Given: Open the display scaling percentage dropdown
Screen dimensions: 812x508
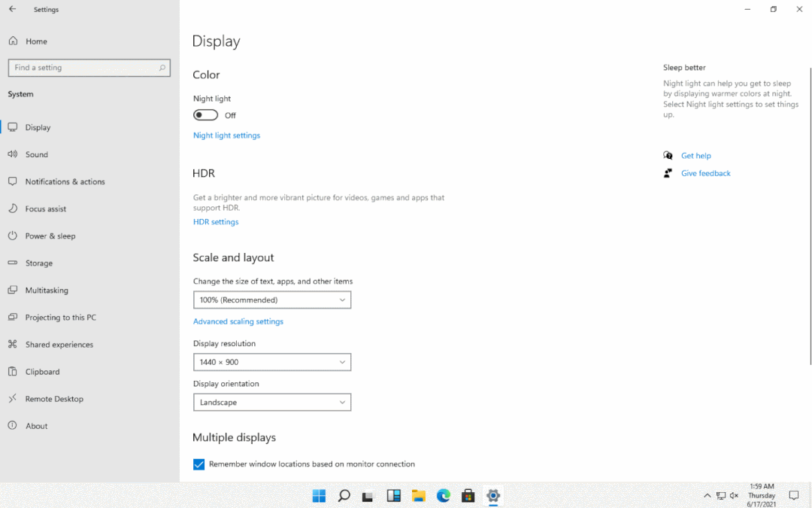Looking at the screenshot, I should point(271,300).
